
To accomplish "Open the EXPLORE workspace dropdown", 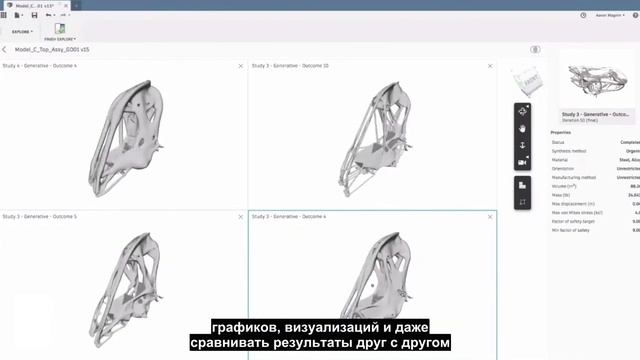I will tap(22, 31).
